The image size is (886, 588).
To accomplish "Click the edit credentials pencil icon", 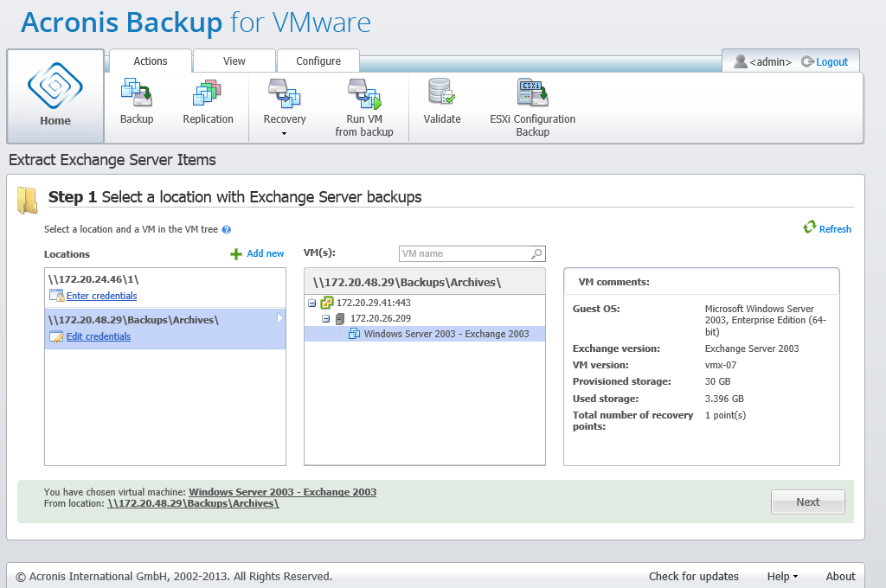I will point(56,336).
